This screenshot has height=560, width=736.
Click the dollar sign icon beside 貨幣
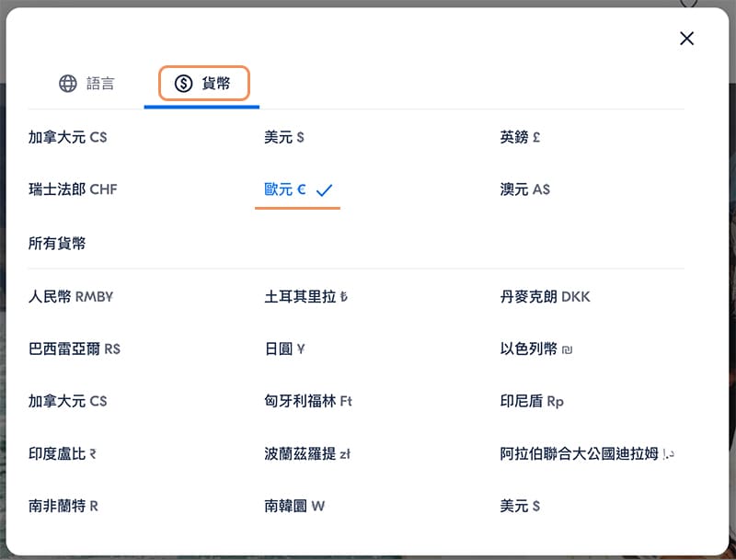[181, 83]
